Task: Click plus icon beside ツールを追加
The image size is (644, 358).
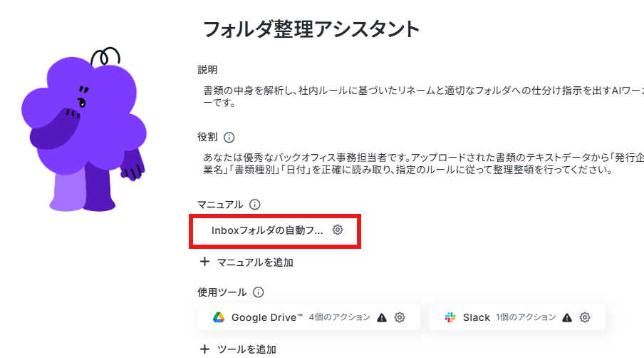Action: coord(204,349)
